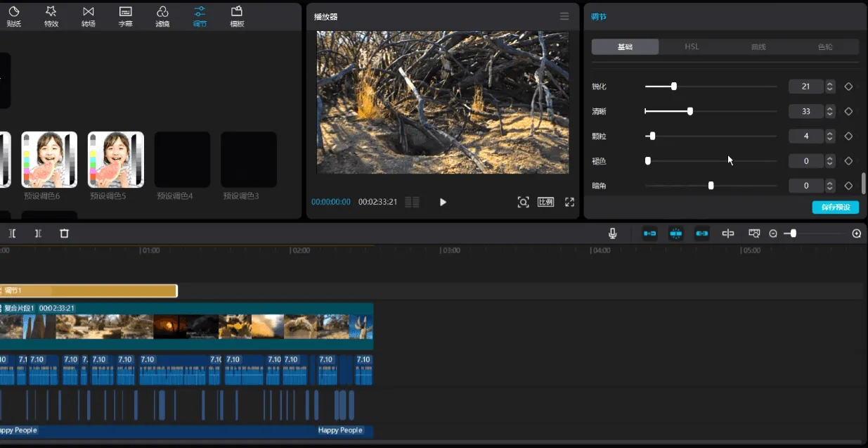Click the 颗粒 value stepper arrows
Viewport: 868px width, 448px height.
coord(830,136)
